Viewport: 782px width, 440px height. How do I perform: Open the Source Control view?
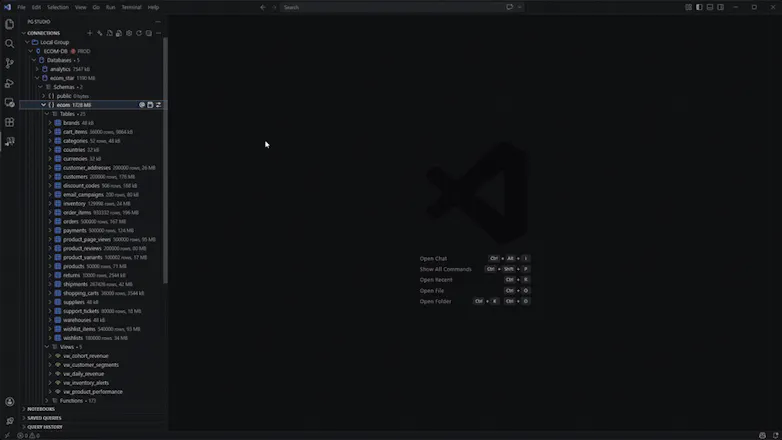coord(9,63)
